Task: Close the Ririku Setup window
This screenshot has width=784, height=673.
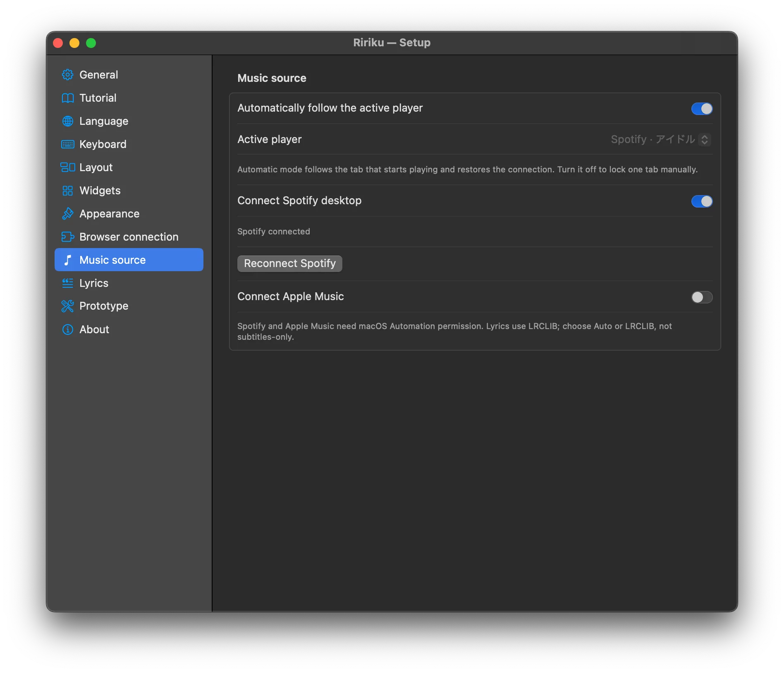Action: (x=58, y=43)
